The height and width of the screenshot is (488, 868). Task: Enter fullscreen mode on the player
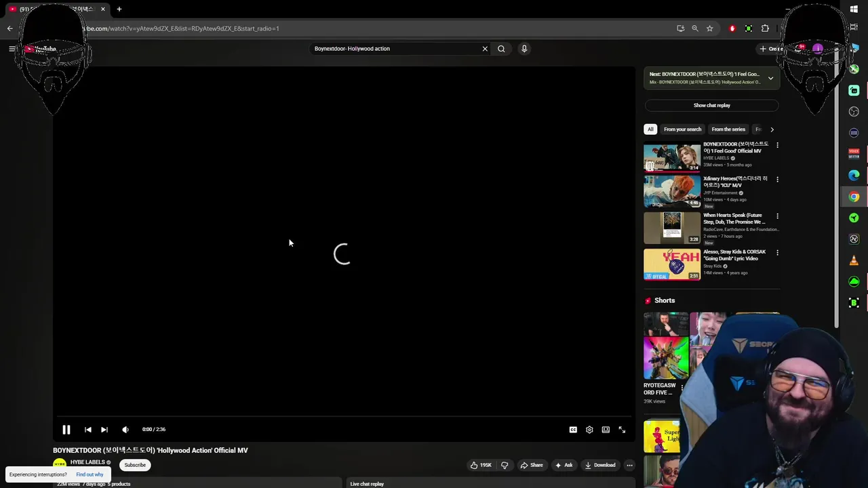click(622, 430)
